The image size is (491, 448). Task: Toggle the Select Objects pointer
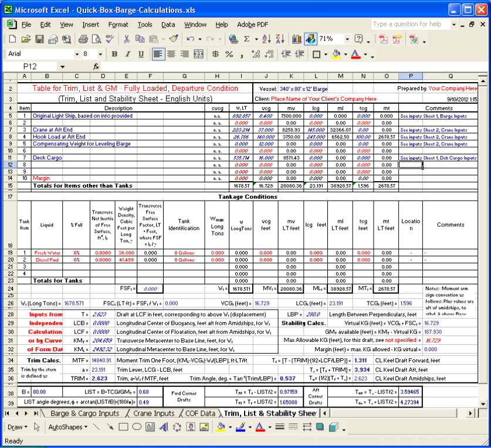(x=37, y=427)
